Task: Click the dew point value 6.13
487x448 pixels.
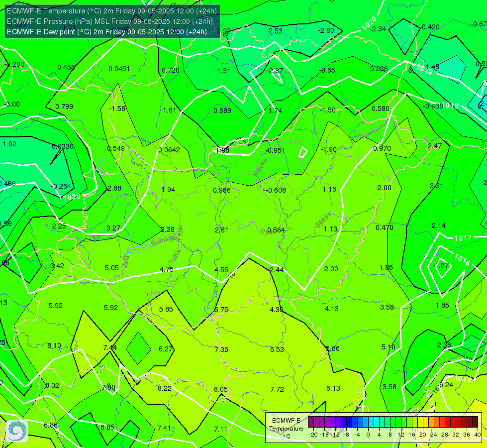Action: click(333, 389)
